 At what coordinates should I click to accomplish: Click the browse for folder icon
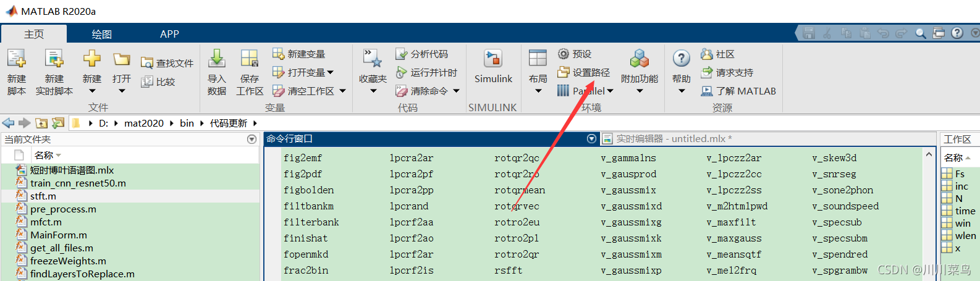point(58,123)
